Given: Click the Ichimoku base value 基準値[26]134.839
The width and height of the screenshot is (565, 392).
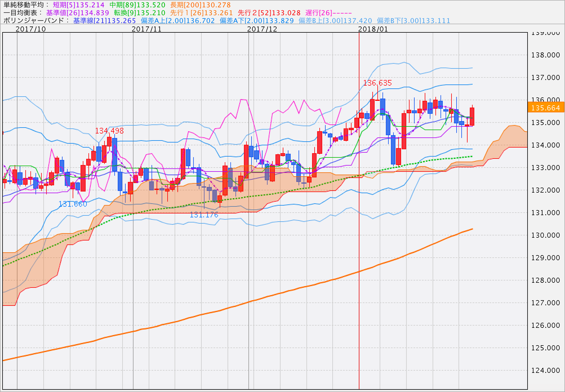Looking at the screenshot, I should [78, 13].
